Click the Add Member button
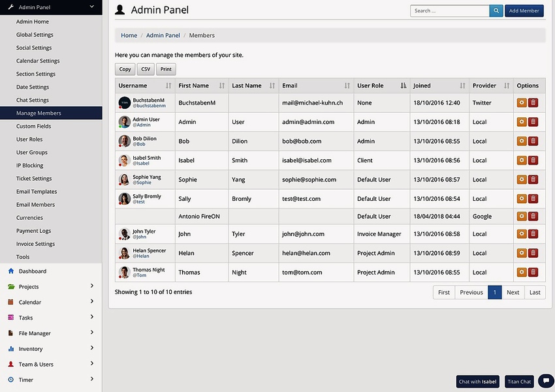Screen dimensions: 555x392 point(524,10)
